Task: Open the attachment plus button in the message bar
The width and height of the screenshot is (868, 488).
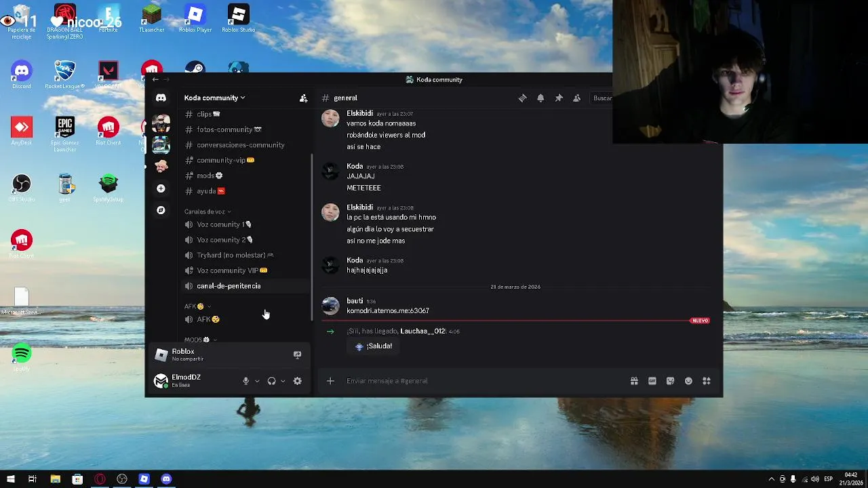Action: click(x=330, y=381)
